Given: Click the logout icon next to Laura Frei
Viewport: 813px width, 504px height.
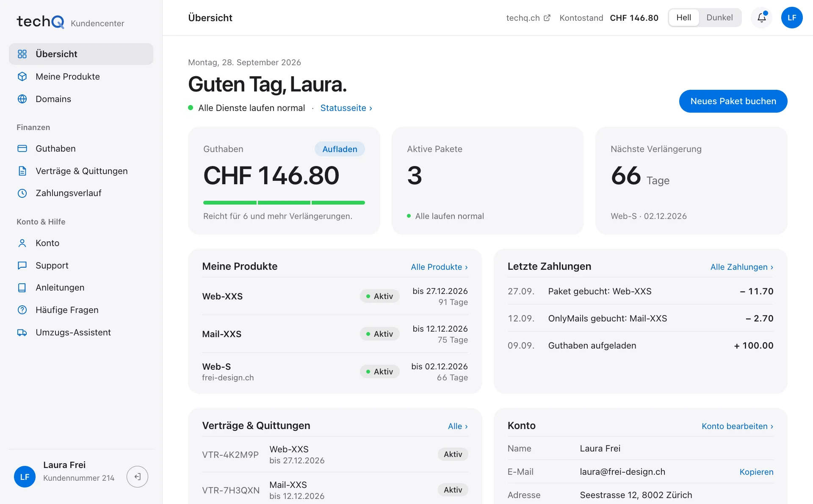Looking at the screenshot, I should [x=137, y=476].
